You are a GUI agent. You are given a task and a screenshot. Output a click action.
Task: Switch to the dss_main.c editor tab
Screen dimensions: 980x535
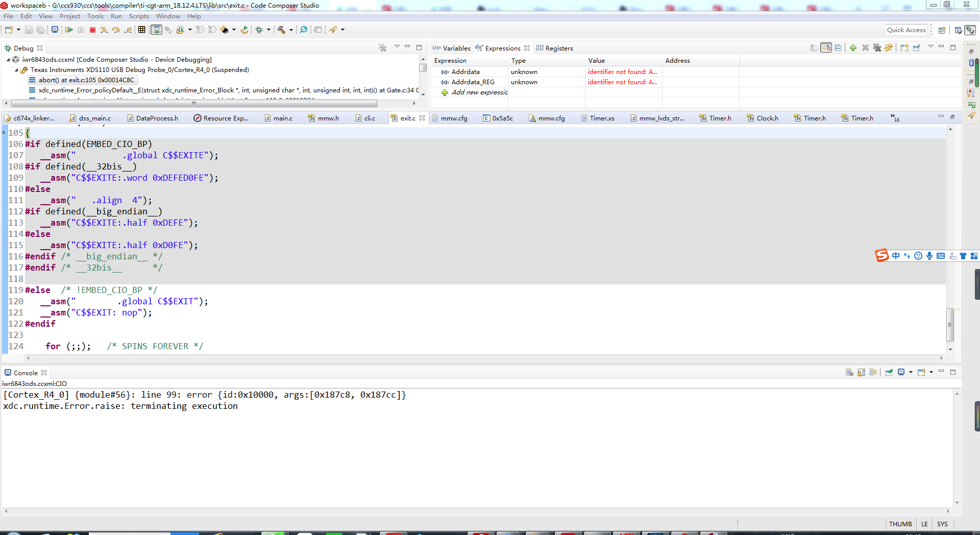click(90, 118)
